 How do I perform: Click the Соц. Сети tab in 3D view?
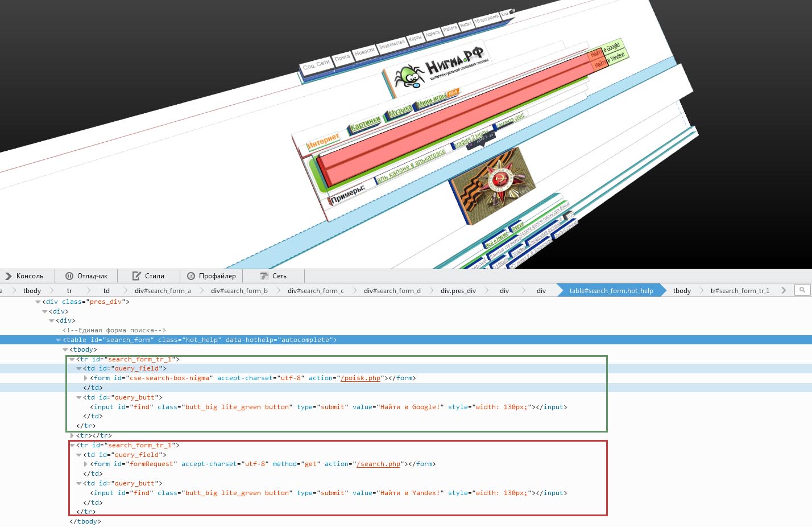point(316,65)
